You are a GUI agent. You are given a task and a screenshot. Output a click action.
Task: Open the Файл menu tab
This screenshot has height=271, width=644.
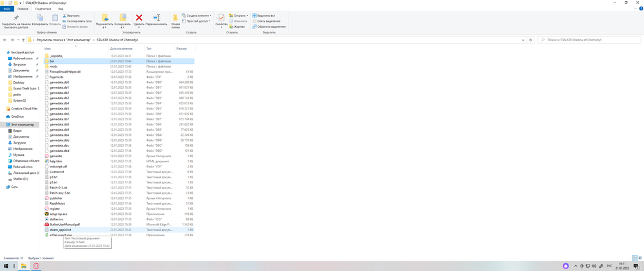6,8
